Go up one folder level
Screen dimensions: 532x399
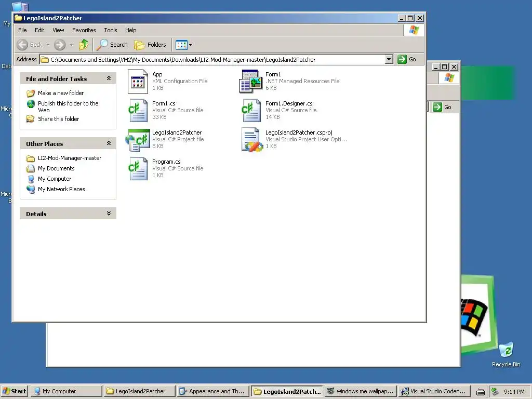click(84, 45)
